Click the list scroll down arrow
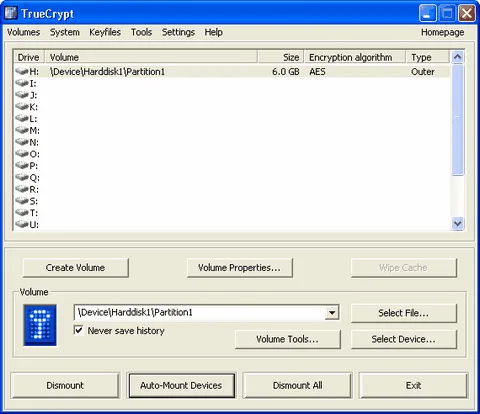This screenshot has width=480, height=414. 458,223
